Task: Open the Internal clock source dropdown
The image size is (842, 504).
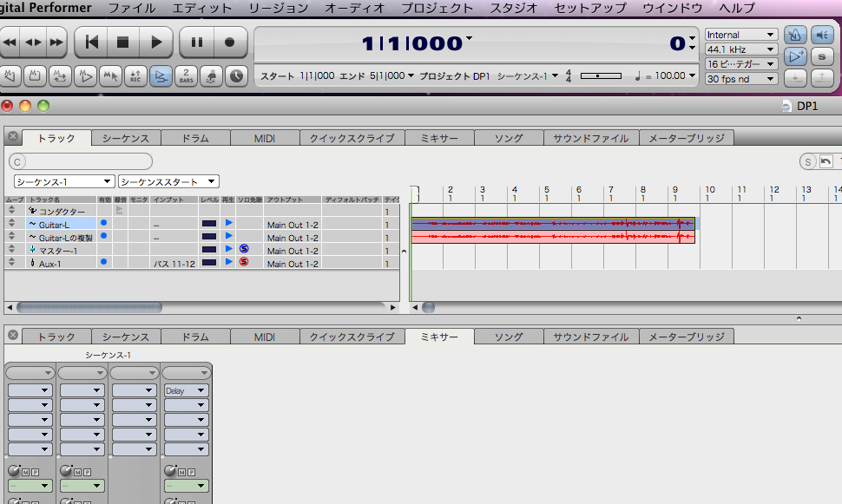Action: (741, 35)
